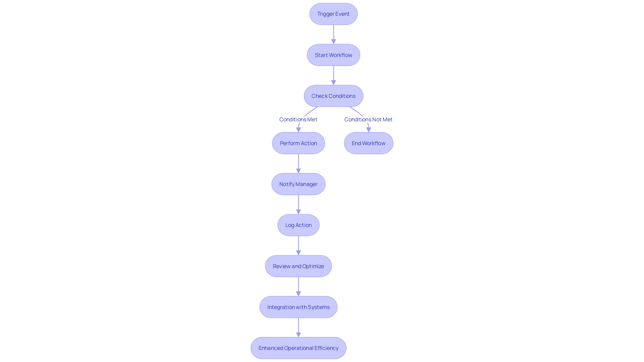Viewport: 644px width, 362px height.
Task: Open workflow step context menu
Action: point(333,54)
